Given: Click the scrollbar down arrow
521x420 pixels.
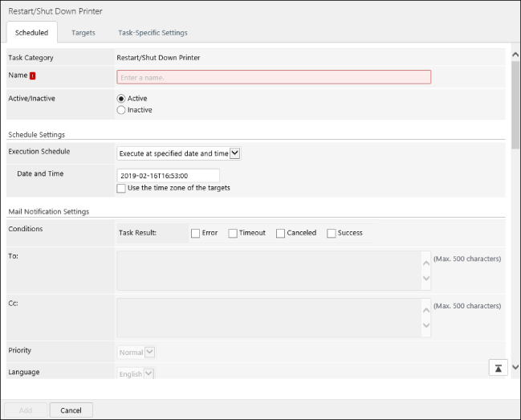Looking at the screenshot, I should [x=515, y=364].
